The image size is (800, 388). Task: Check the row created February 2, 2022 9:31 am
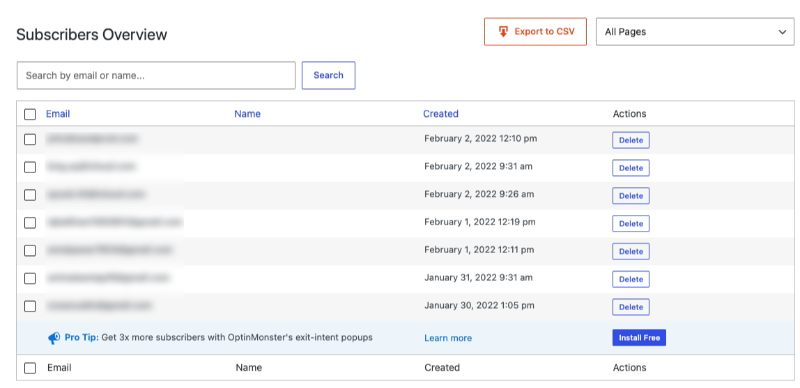[x=30, y=167]
